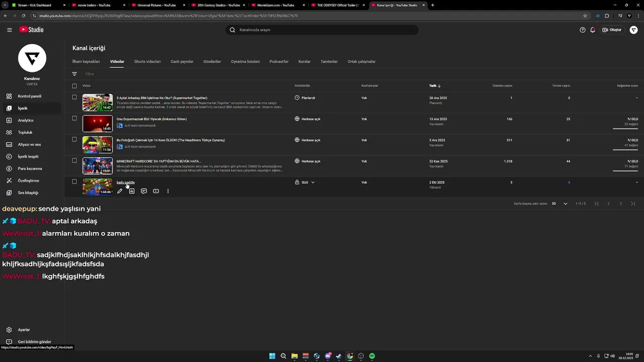The image size is (644, 362).
Task: Open the Onu Doyurmazsak Bizi Yiyecek title
Action: [x=151, y=119]
